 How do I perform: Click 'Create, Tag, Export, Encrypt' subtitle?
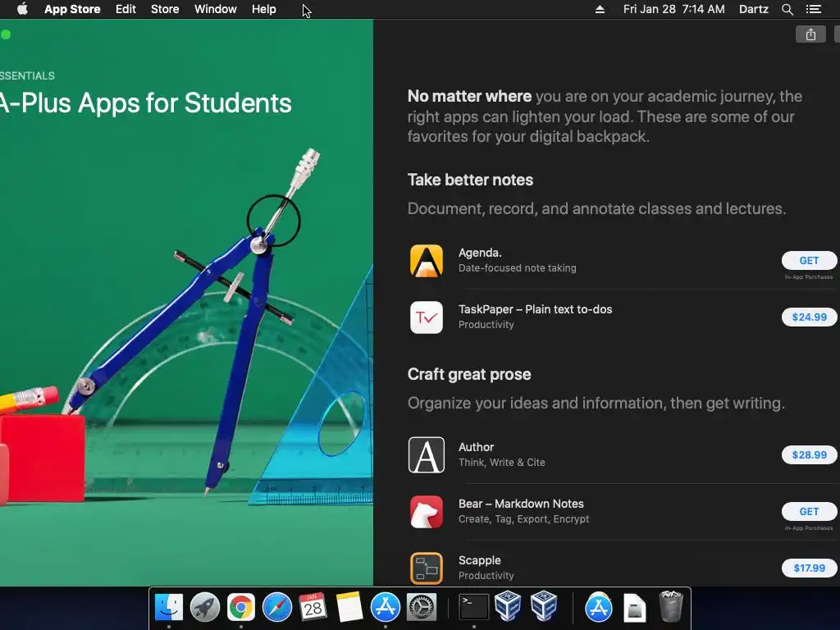pos(524,519)
